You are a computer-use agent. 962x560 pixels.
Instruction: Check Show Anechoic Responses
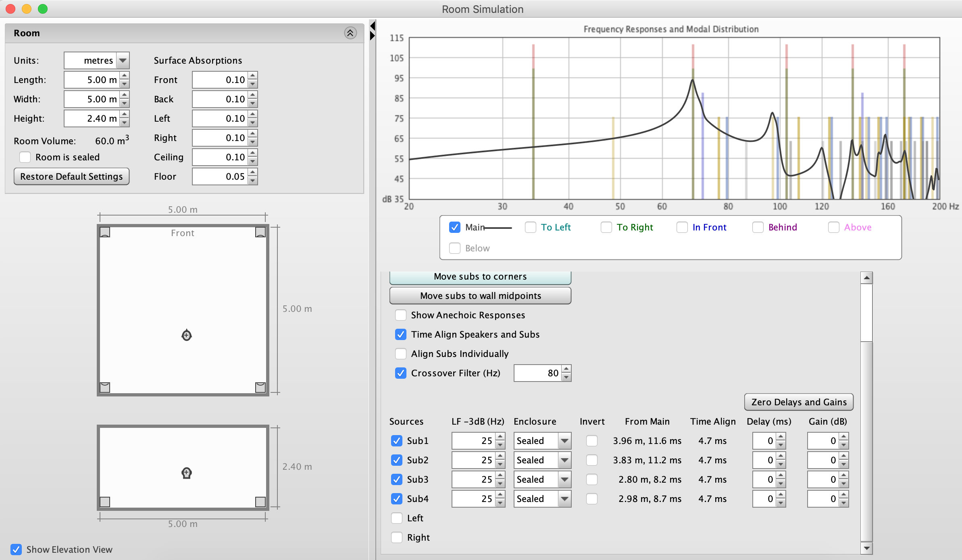coord(401,315)
